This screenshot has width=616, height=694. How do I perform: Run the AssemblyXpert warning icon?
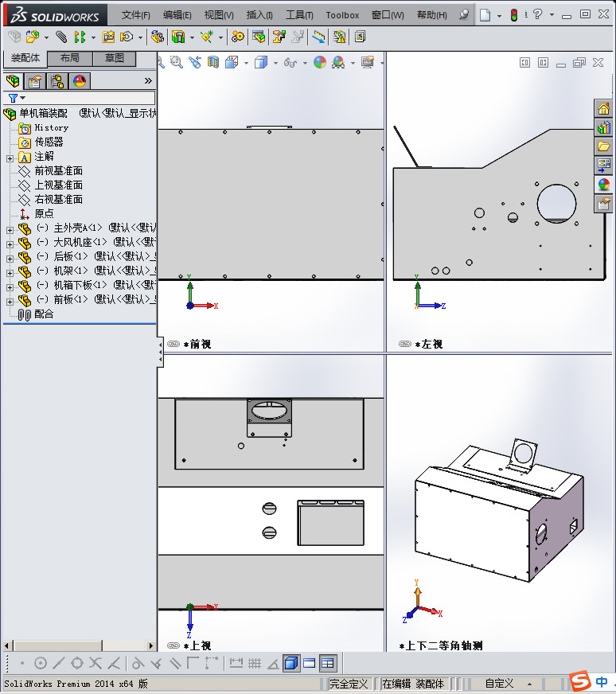[x=339, y=37]
